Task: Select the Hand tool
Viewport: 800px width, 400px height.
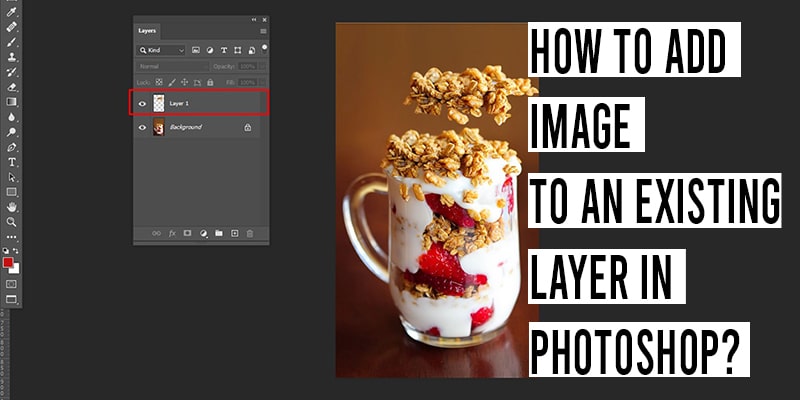Action: (12, 207)
